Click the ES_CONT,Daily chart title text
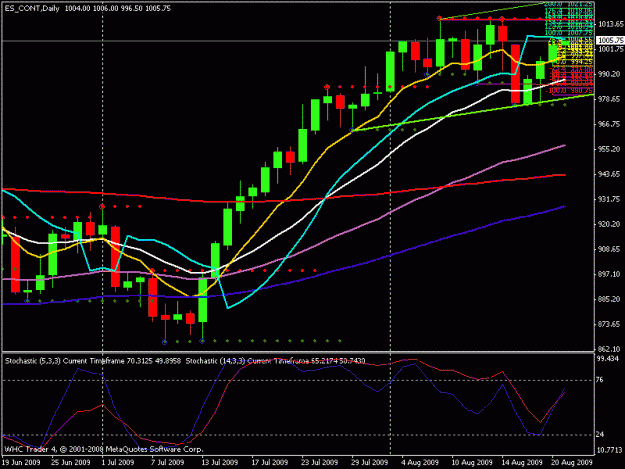Screen dimensions: 625x469 pyautogui.click(x=32, y=8)
